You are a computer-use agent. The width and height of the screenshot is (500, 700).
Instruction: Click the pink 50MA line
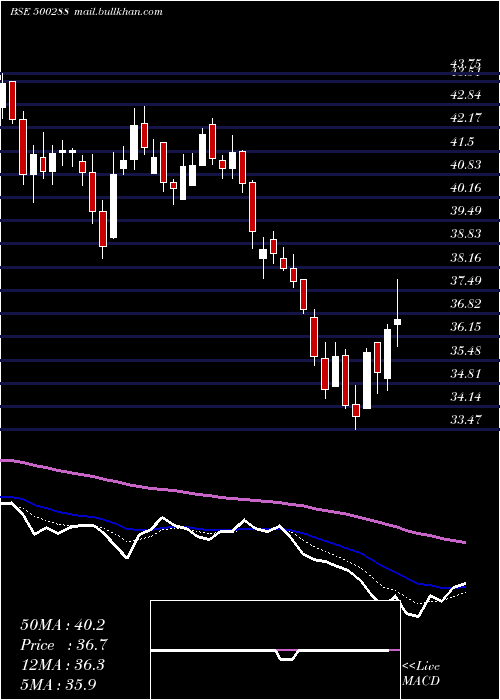[x=232, y=499]
